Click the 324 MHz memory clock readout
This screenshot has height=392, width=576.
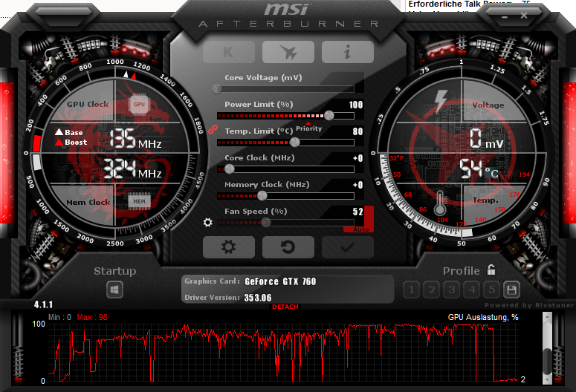[x=133, y=169]
